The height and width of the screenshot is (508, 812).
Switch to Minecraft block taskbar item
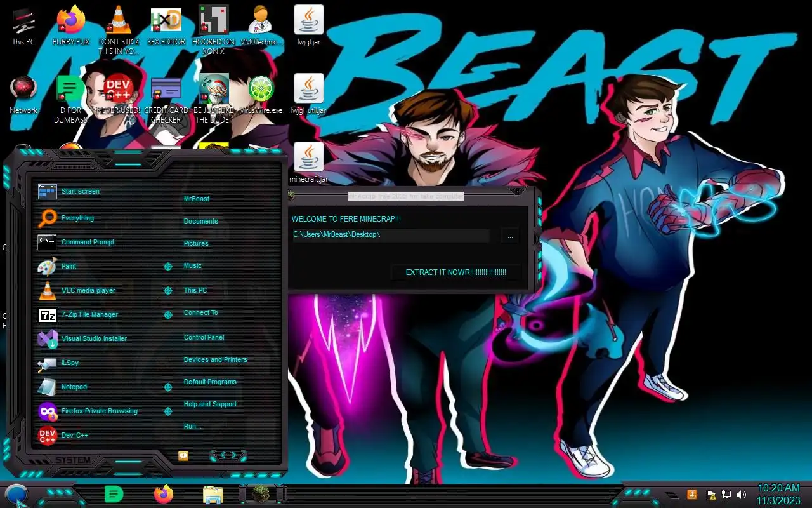(x=261, y=493)
